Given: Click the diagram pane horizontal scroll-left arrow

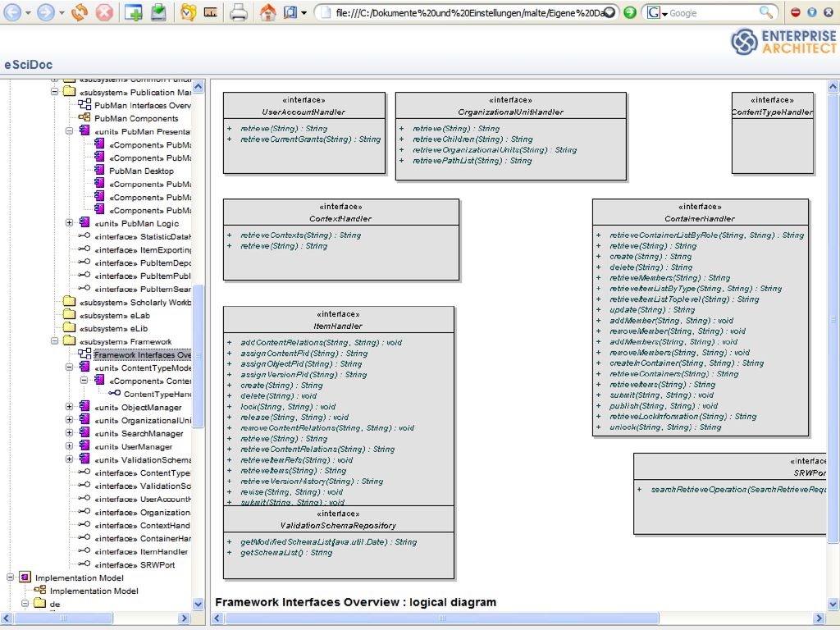Looking at the screenshot, I should coord(217,619).
